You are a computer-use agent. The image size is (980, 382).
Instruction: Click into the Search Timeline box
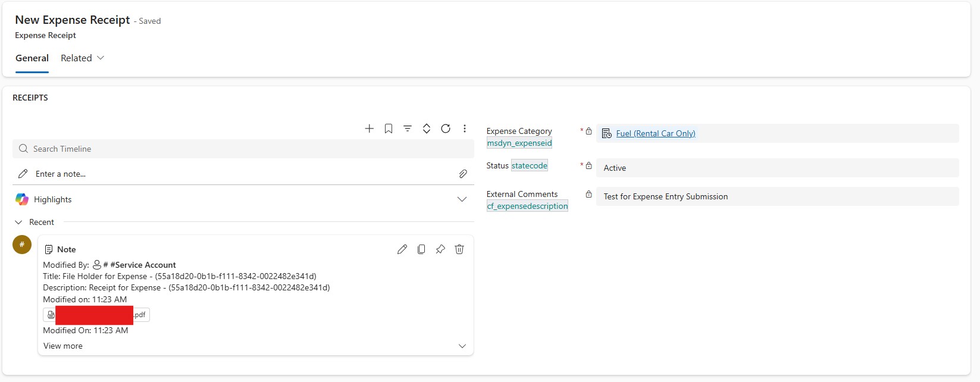(x=243, y=149)
